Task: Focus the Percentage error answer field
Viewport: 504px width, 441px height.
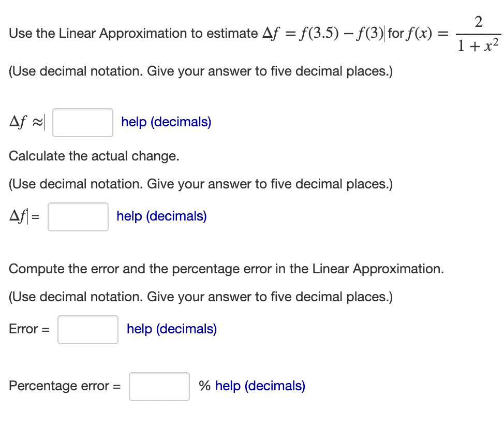Action: point(159,386)
